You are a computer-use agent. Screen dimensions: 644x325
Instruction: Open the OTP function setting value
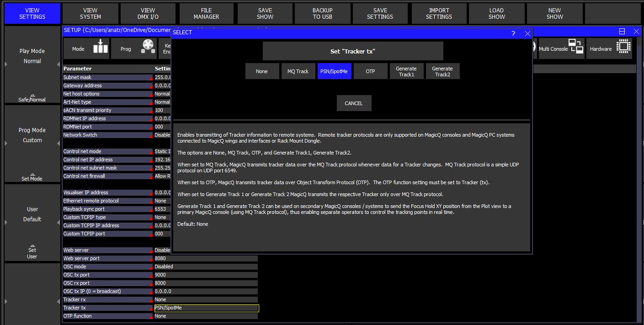[206, 316]
